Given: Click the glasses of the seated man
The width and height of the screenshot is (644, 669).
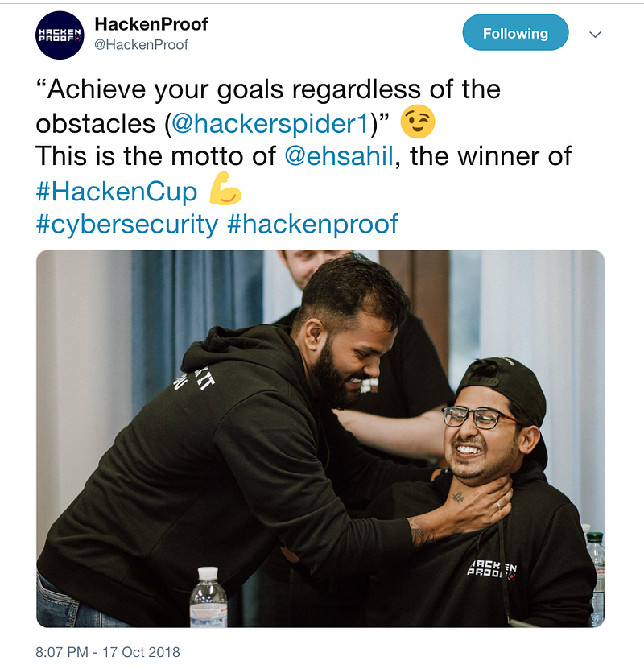Looking at the screenshot, I should [x=480, y=417].
